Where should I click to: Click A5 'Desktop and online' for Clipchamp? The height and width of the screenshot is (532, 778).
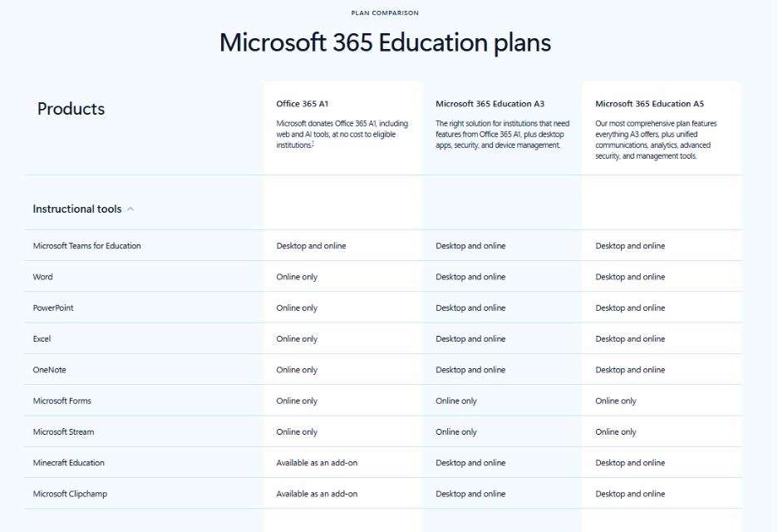(x=630, y=494)
